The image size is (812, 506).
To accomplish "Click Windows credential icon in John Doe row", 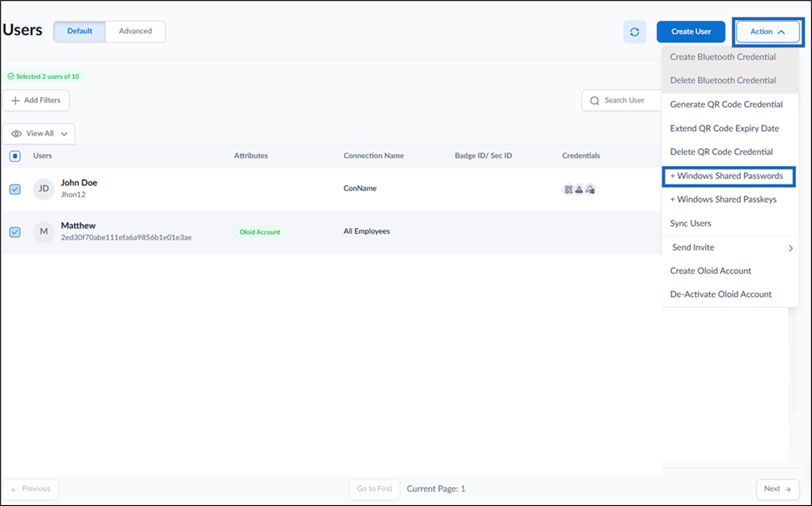I will click(590, 189).
